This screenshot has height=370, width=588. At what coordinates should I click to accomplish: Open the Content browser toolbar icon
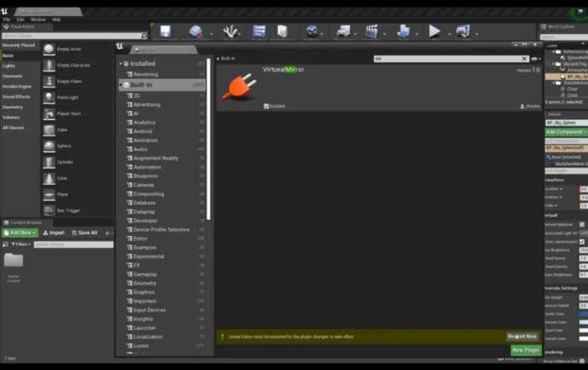(259, 32)
